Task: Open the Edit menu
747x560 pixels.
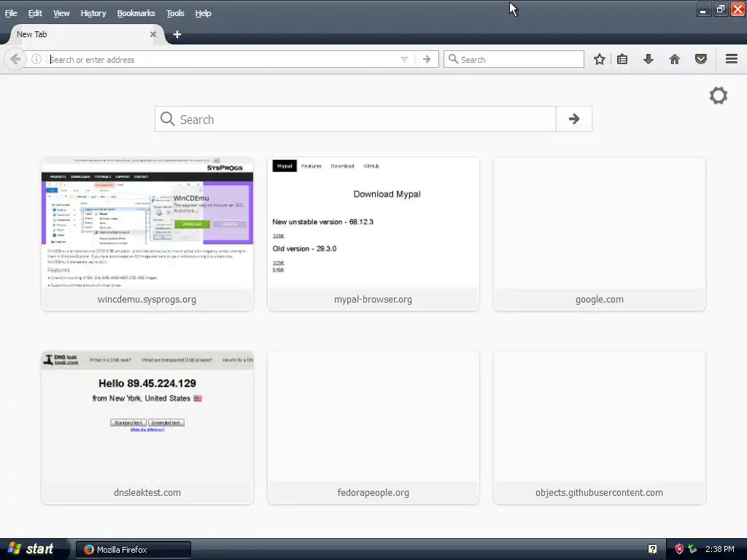Action: point(35,13)
